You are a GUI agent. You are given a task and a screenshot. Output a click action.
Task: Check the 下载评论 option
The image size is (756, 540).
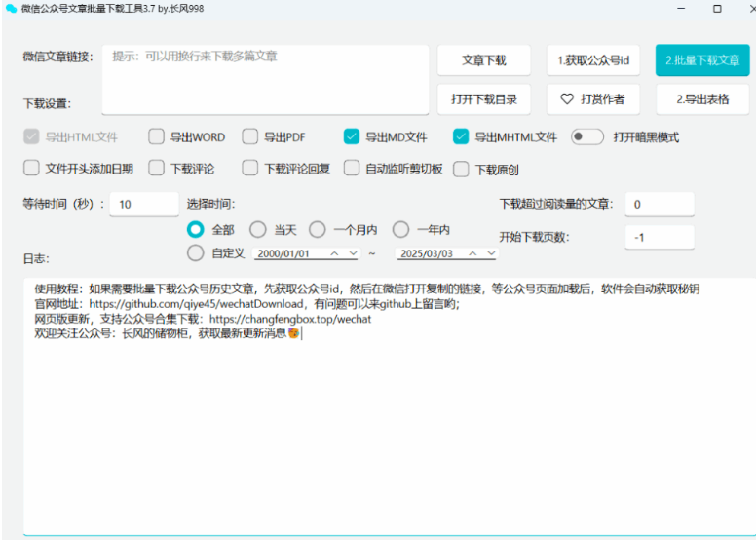157,168
